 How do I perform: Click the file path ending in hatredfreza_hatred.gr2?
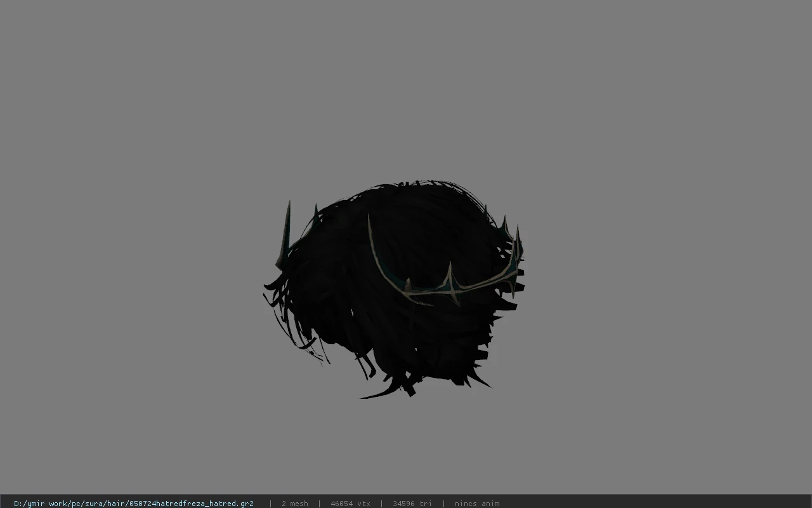134,504
